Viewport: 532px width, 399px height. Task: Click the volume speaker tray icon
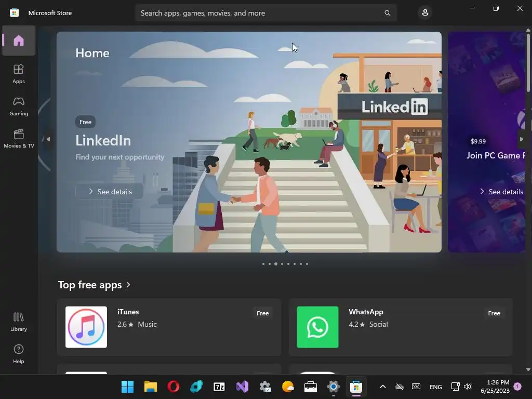468,387
